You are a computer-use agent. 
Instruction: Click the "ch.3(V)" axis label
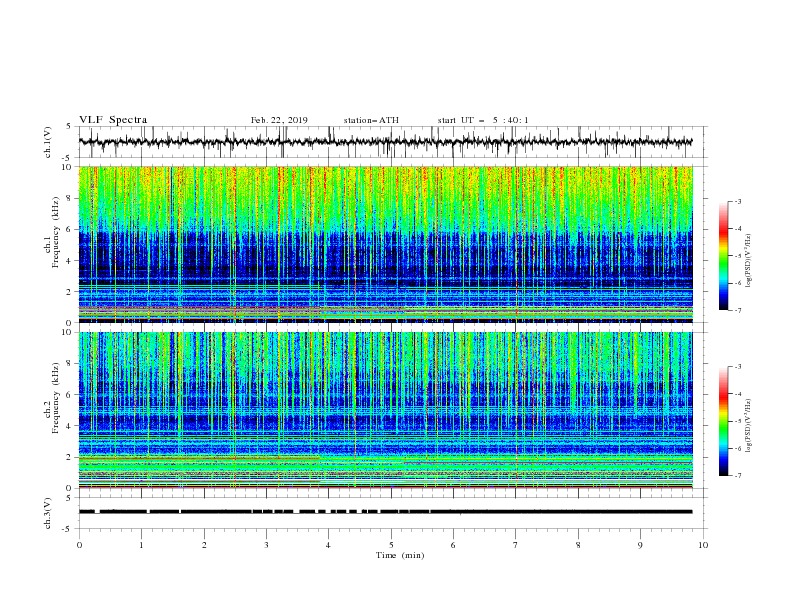[48, 513]
